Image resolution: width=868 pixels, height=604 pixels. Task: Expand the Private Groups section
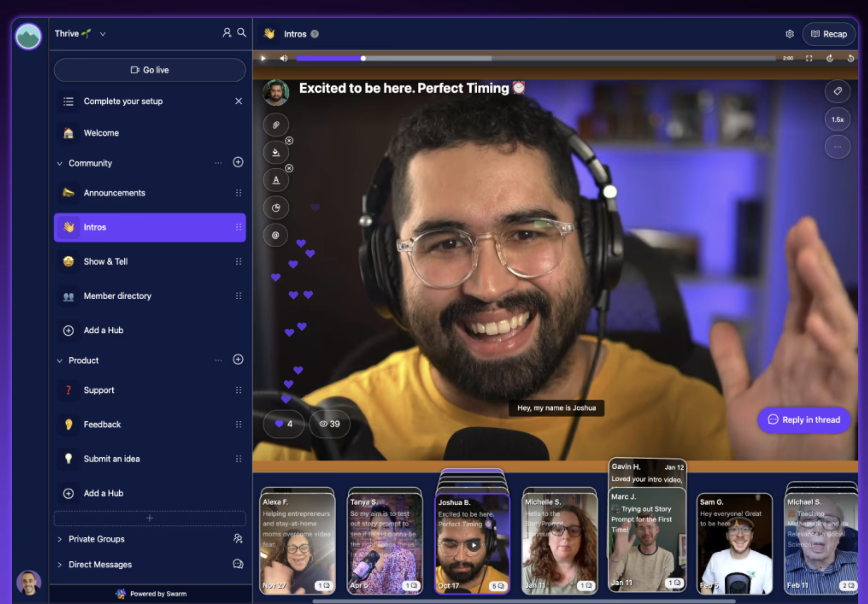tap(60, 539)
